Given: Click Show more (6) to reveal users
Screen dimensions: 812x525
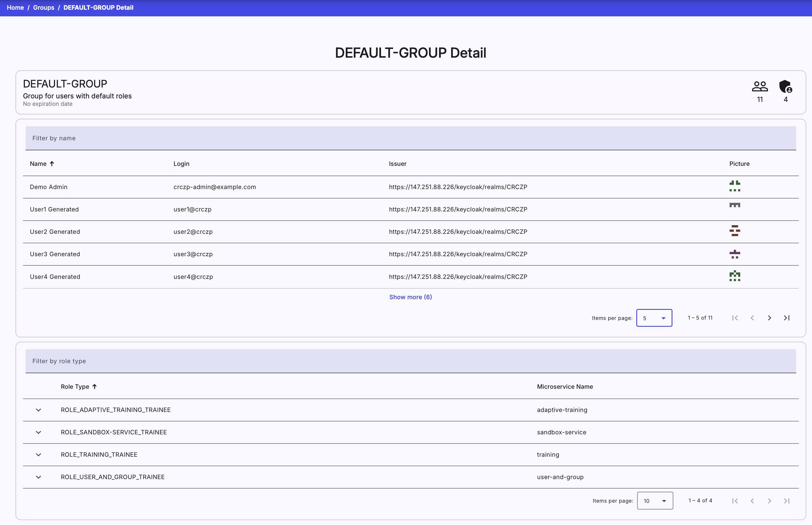Looking at the screenshot, I should (x=410, y=297).
